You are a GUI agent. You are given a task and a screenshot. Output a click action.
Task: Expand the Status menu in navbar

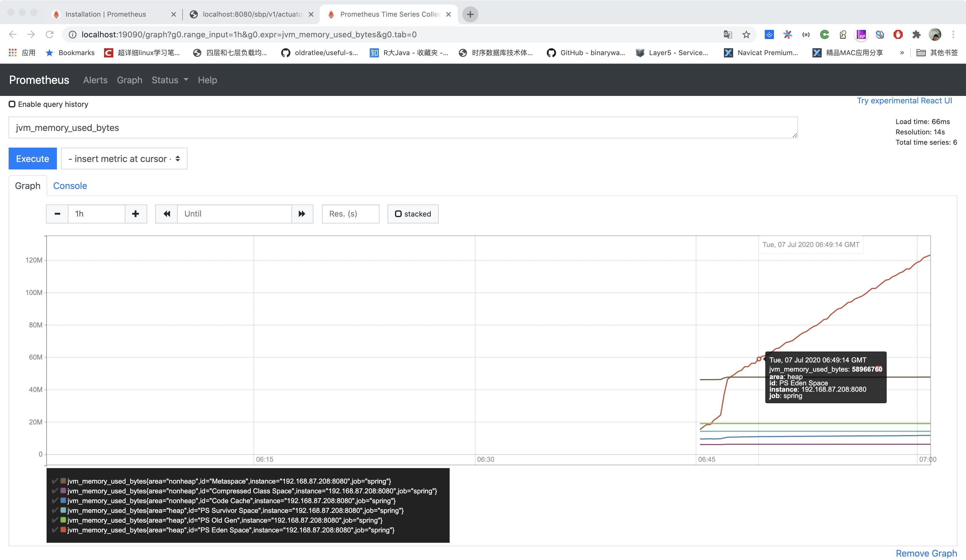pyautogui.click(x=169, y=80)
